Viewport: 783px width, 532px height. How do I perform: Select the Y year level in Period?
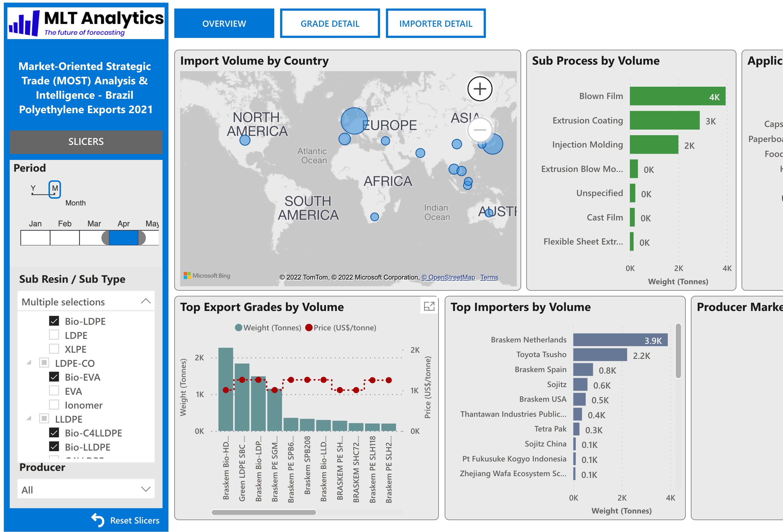click(x=33, y=188)
